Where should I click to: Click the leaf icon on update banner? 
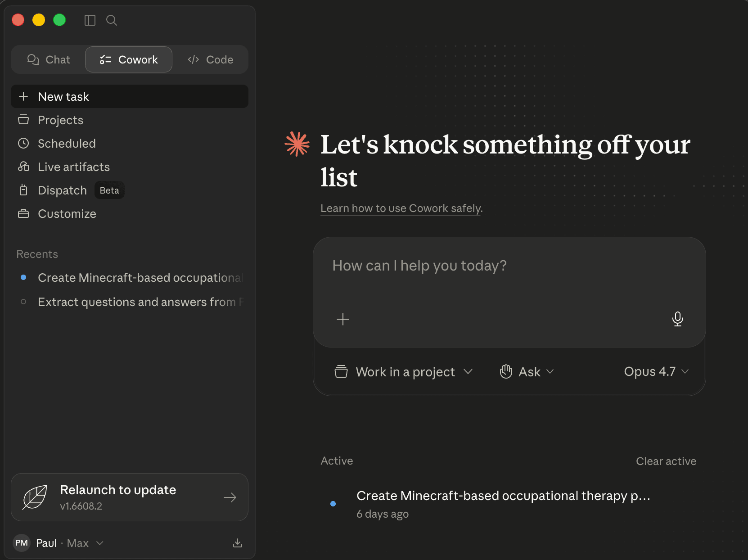(35, 497)
